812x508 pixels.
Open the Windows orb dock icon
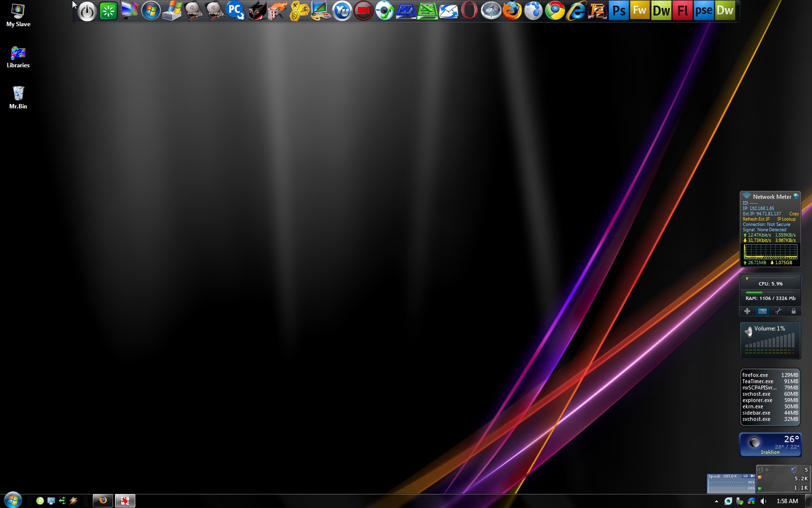pyautogui.click(x=151, y=11)
